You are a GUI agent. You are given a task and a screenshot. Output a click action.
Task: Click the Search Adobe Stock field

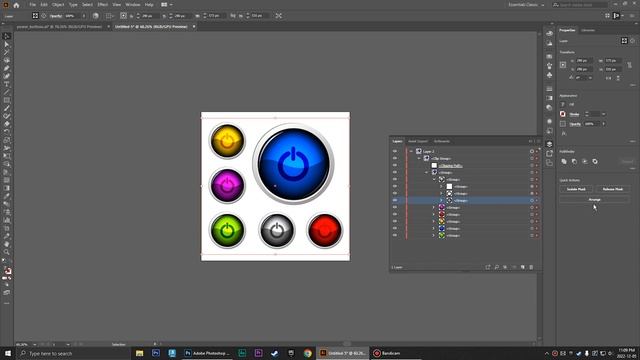580,5
